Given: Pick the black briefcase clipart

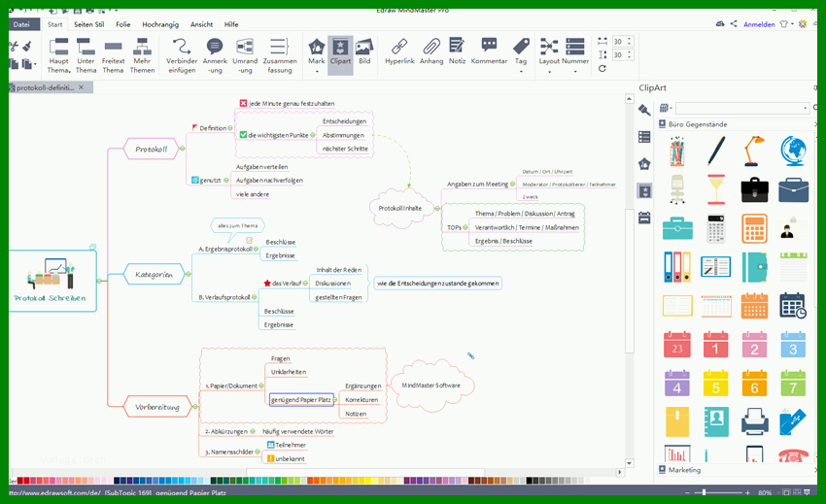Looking at the screenshot, I should click(x=754, y=190).
